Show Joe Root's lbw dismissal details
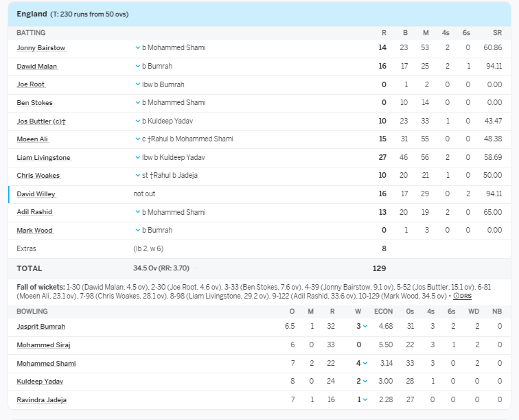Image resolution: width=519 pixels, height=420 pixels. 137,84
